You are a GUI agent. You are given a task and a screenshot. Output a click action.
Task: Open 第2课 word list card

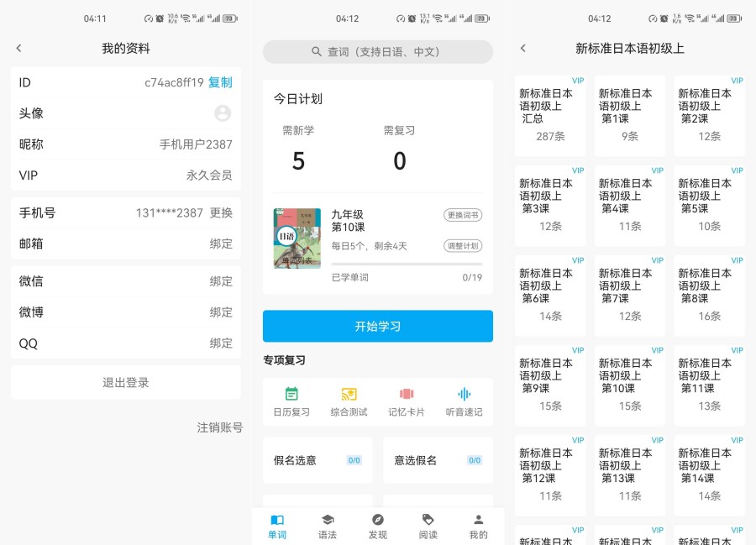pyautogui.click(x=709, y=116)
